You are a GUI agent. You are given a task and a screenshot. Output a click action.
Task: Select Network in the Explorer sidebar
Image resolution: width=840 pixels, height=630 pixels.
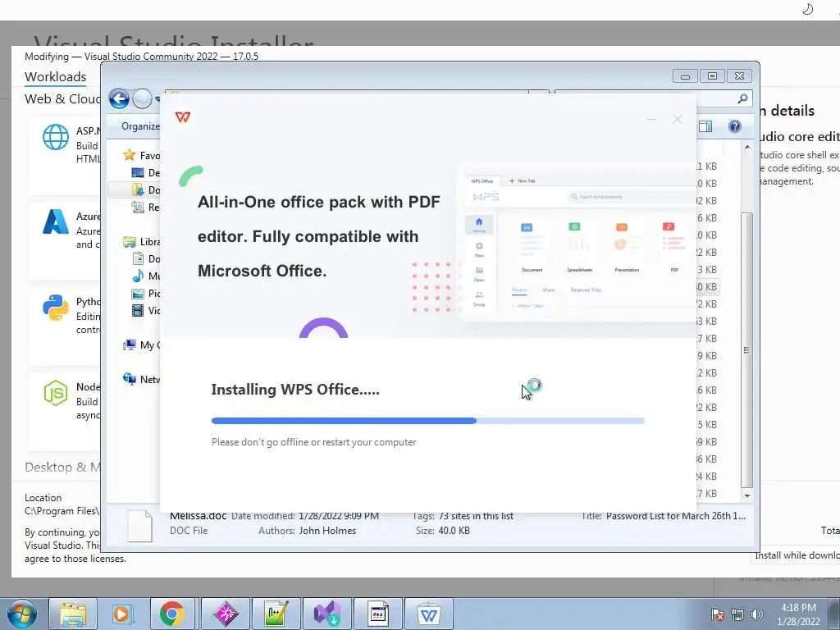[x=141, y=379]
